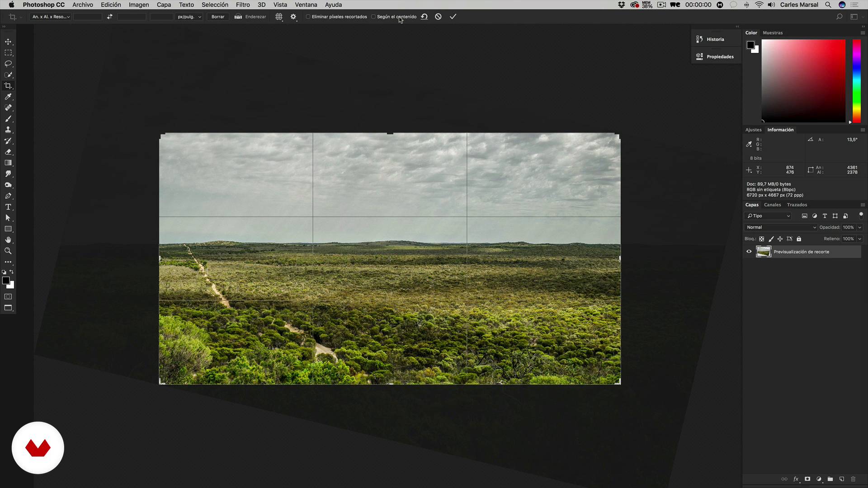Open the px/pulg. units dropdown
Viewport: 868px width, 488px height.
tap(189, 17)
